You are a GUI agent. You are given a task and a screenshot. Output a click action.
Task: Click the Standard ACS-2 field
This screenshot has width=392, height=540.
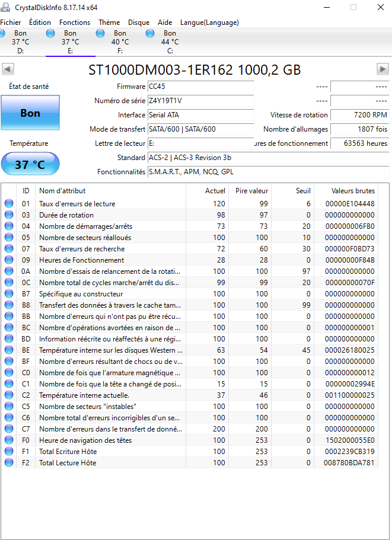pyautogui.click(x=268, y=158)
